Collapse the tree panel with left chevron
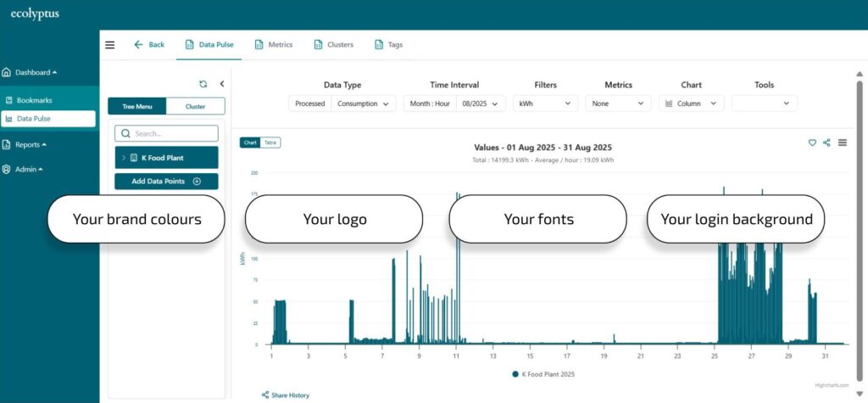Viewport: 868px width, 403px height. coord(221,84)
